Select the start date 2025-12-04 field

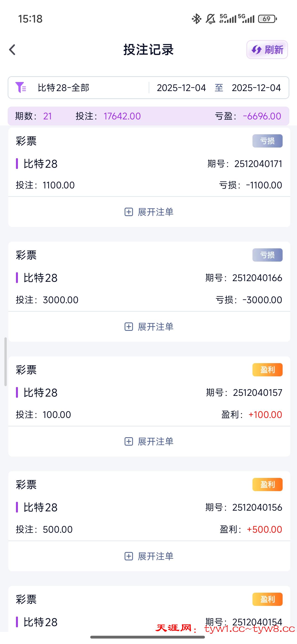(181, 88)
